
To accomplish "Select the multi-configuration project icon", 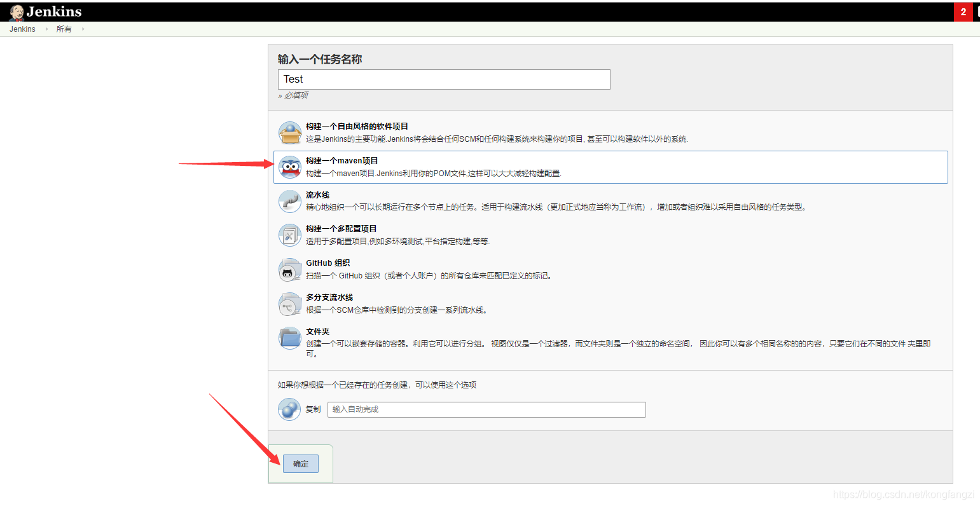I will click(x=290, y=235).
